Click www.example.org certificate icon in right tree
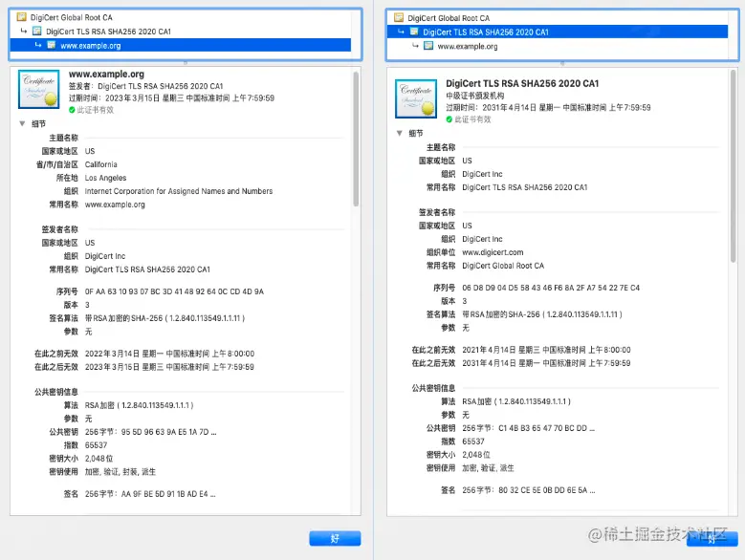Screen dimensions: 745x560 428,46
